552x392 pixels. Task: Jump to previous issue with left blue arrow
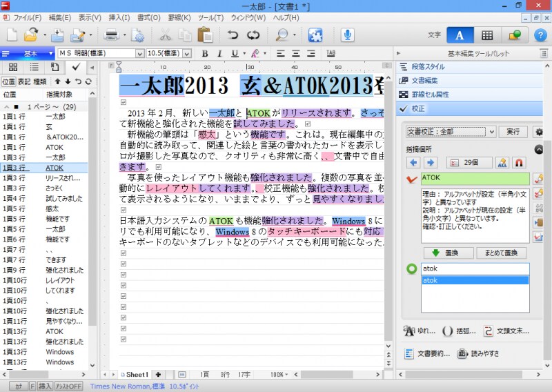[413, 162]
